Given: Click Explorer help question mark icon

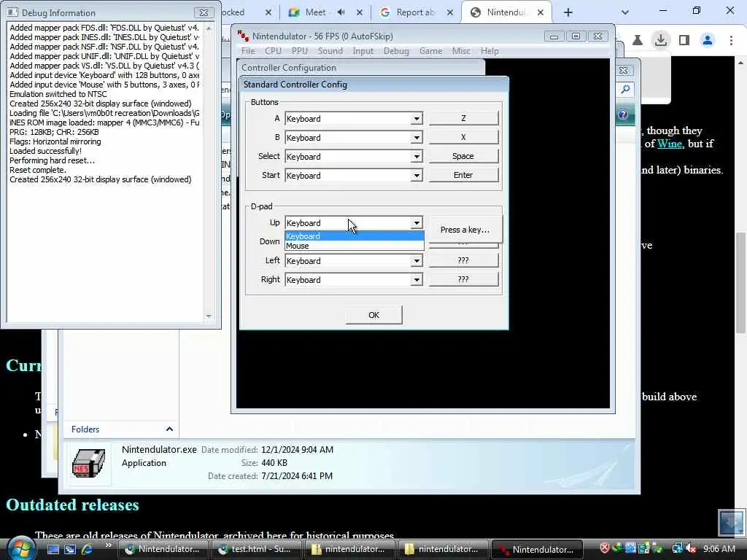Looking at the screenshot, I should (623, 114).
